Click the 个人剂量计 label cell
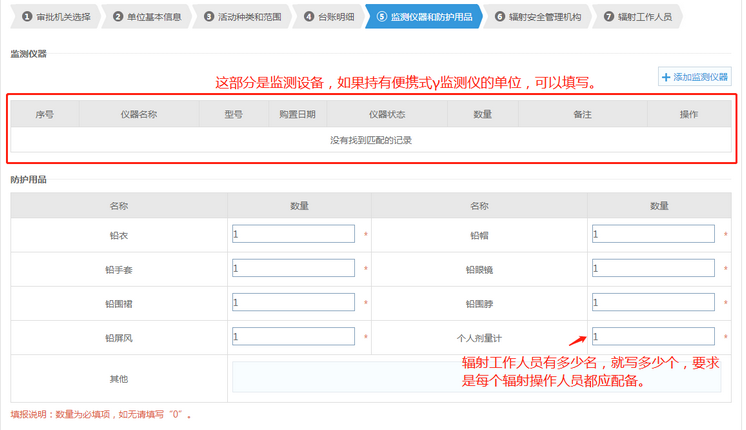746x430 pixels. tap(479, 338)
